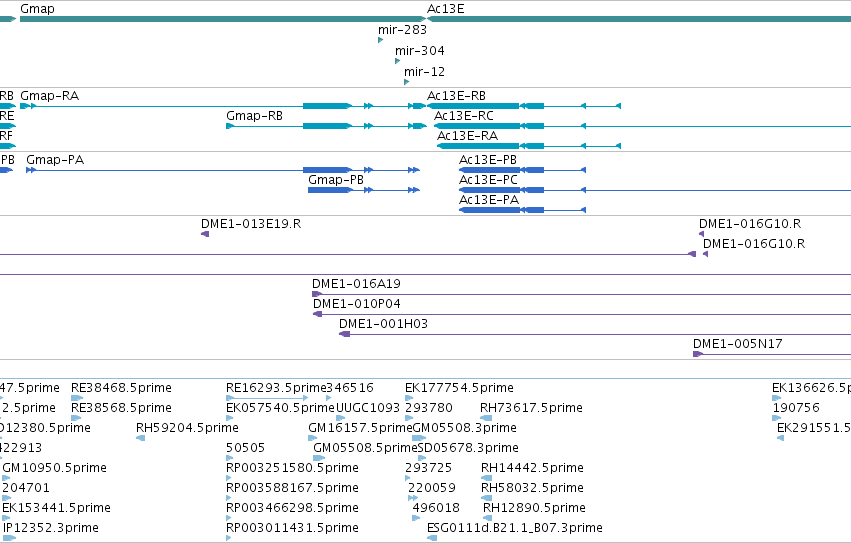The width and height of the screenshot is (851, 543).
Task: Click the SD05678.3prime EST label
Action: pos(468,448)
